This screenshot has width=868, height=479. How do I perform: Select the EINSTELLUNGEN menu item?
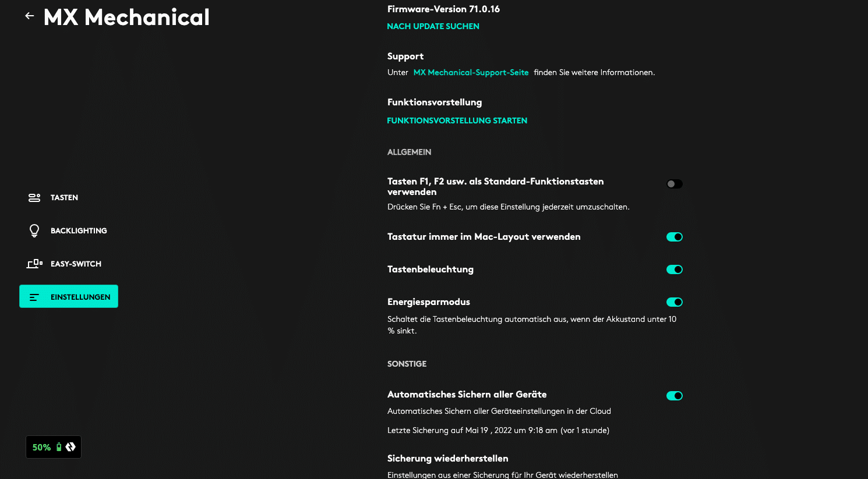pos(80,297)
